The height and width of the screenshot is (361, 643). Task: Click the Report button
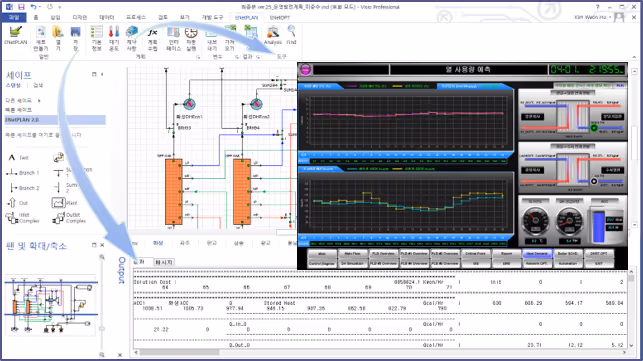(x=506, y=254)
